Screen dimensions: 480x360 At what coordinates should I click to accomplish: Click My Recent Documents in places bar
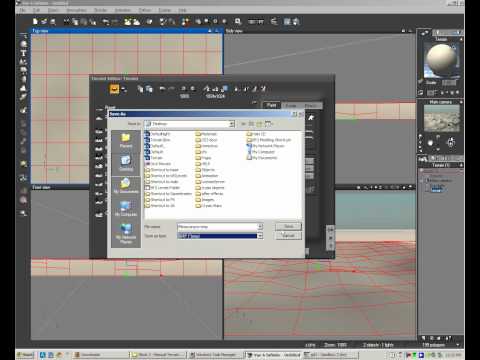126,141
